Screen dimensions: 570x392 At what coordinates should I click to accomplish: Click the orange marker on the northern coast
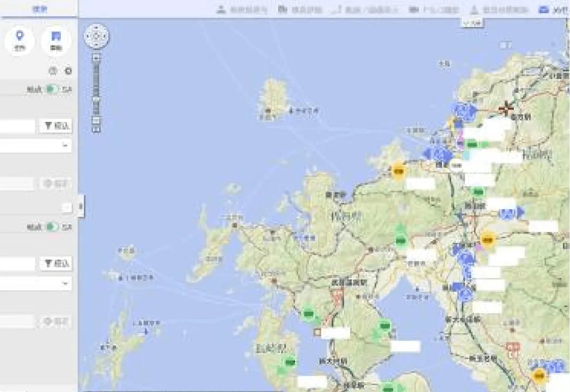[x=399, y=170]
